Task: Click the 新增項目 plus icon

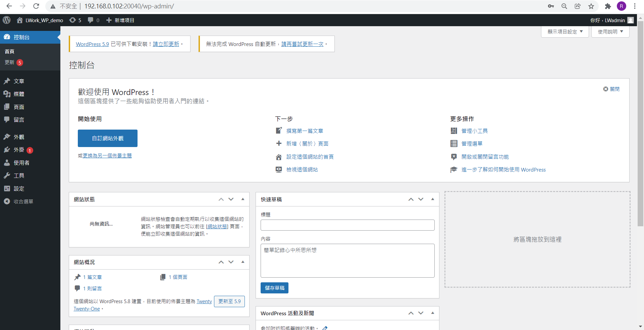Action: point(109,20)
